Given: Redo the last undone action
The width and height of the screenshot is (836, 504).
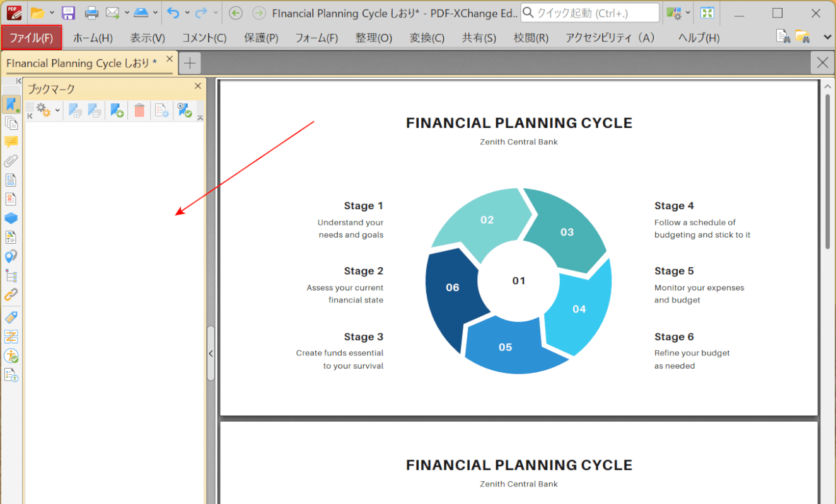Looking at the screenshot, I should (x=201, y=13).
